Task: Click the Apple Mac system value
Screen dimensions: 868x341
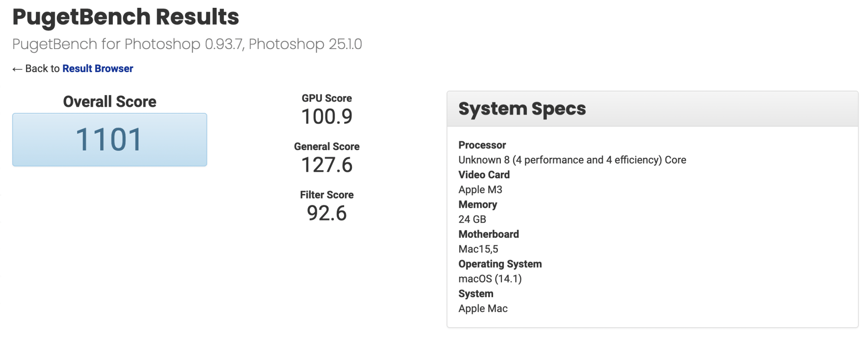Action: [483, 308]
